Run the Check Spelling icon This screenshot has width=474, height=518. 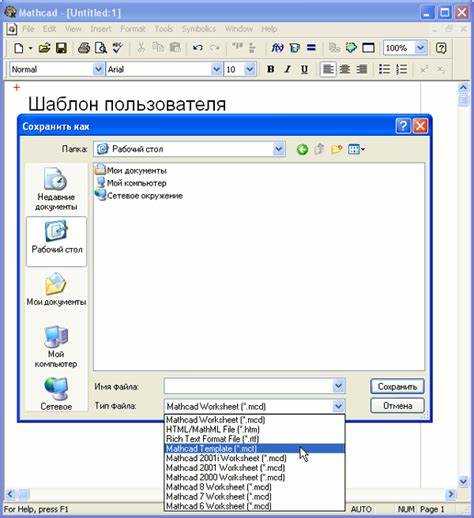[x=117, y=48]
